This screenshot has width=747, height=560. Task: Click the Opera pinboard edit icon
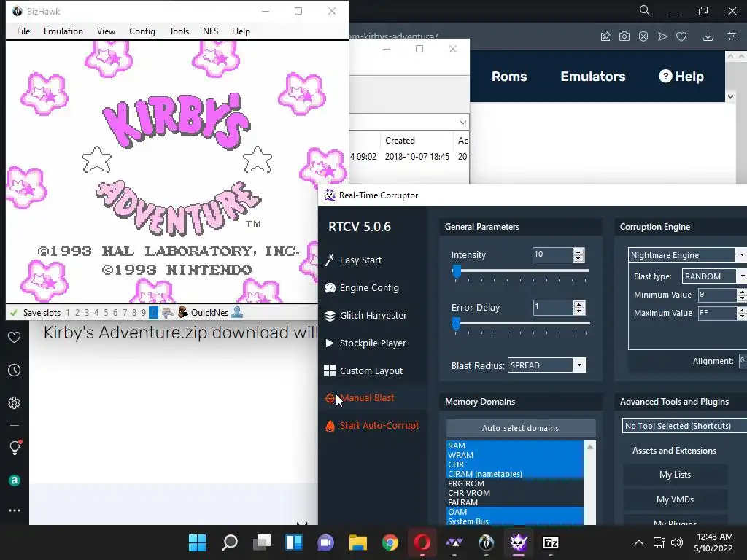(605, 36)
